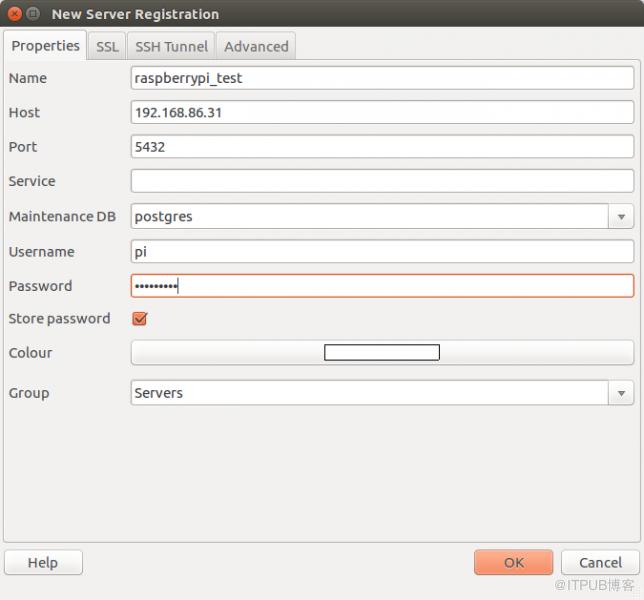Click the Group label text
This screenshot has width=644, height=600.
click(x=29, y=393)
